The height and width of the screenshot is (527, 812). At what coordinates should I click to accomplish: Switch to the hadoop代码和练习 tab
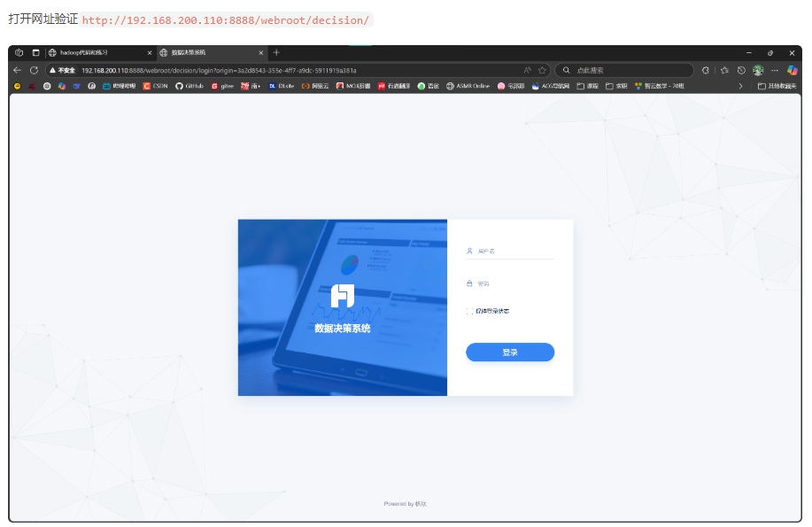click(x=96, y=52)
